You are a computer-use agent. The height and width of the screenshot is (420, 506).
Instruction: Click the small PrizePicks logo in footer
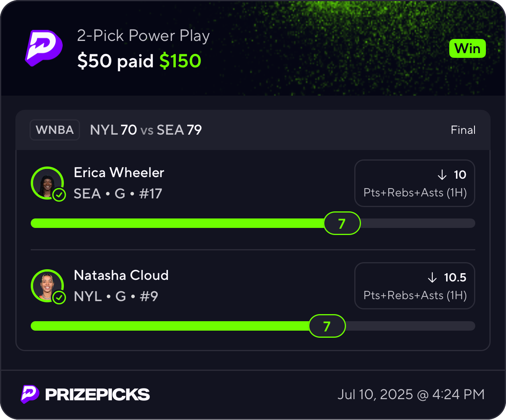[30, 394]
